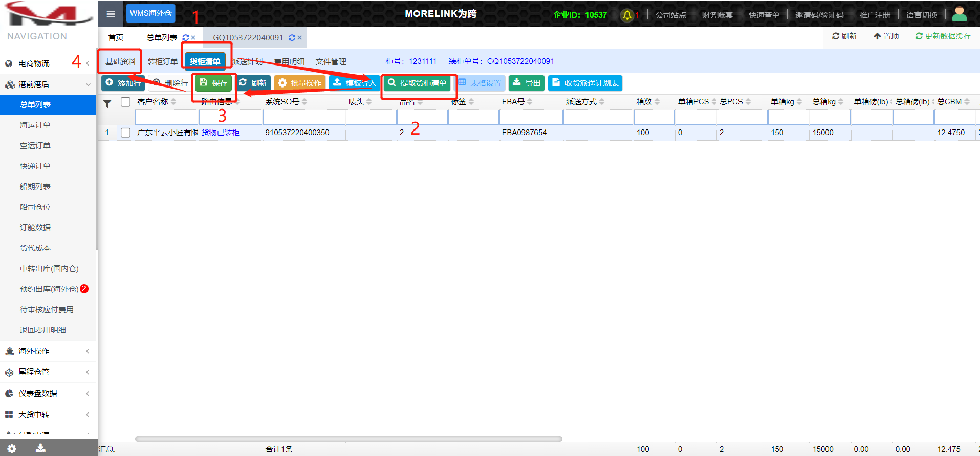980x456 pixels.
Task: Switch to 装柜订单 tab
Action: tap(163, 62)
